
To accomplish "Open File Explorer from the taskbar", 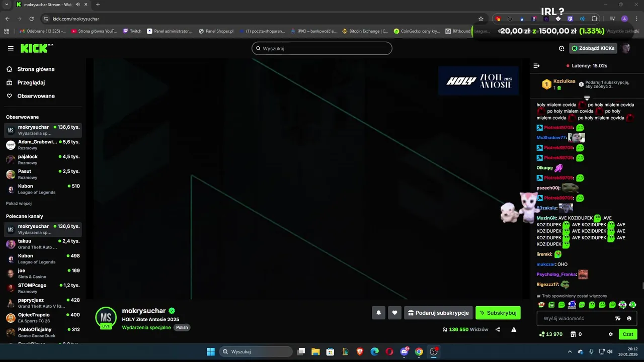I will pos(315,351).
